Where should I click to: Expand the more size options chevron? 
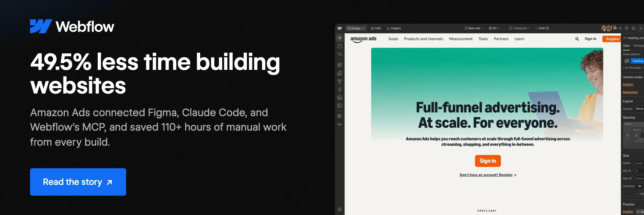[638, 194]
